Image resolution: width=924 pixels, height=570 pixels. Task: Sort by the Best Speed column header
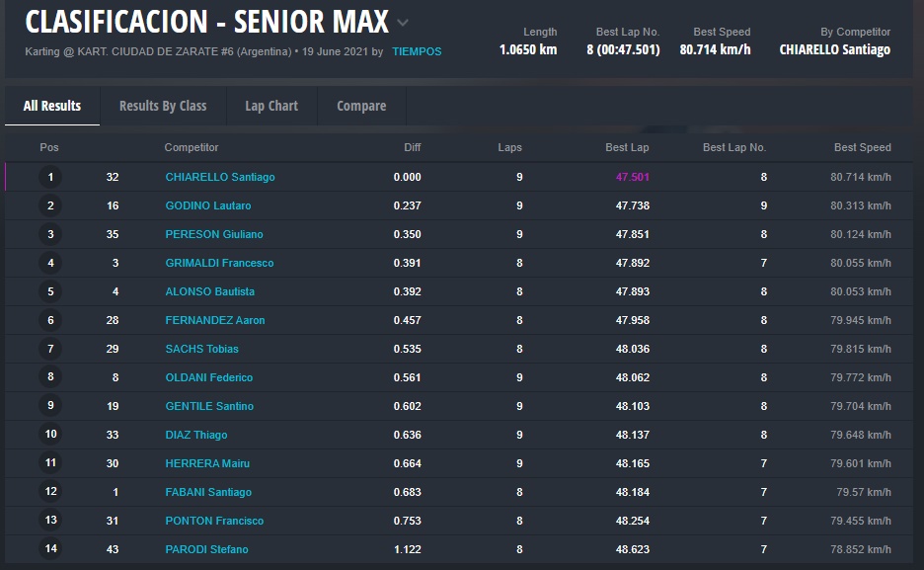[x=862, y=148]
